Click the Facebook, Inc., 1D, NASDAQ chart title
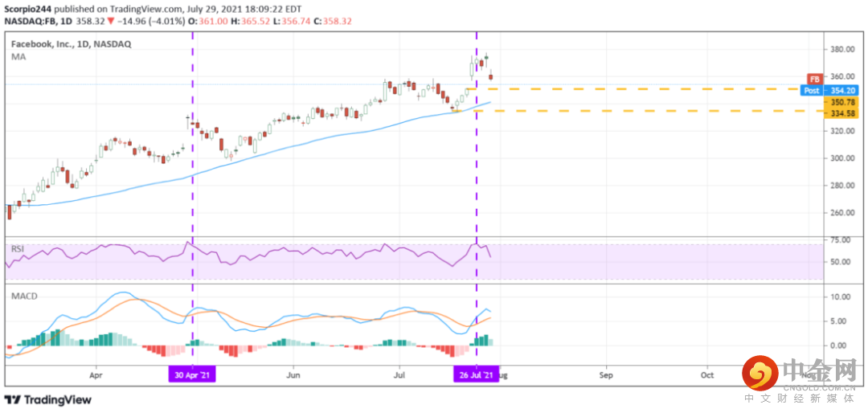The height and width of the screenshot is (413, 868). coord(72,44)
